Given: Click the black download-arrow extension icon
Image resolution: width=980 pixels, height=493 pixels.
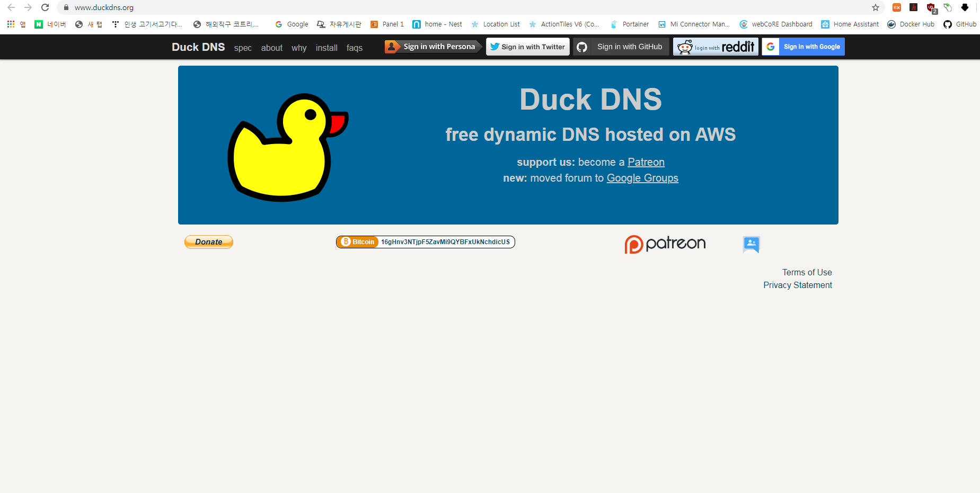Looking at the screenshot, I should point(965,7).
